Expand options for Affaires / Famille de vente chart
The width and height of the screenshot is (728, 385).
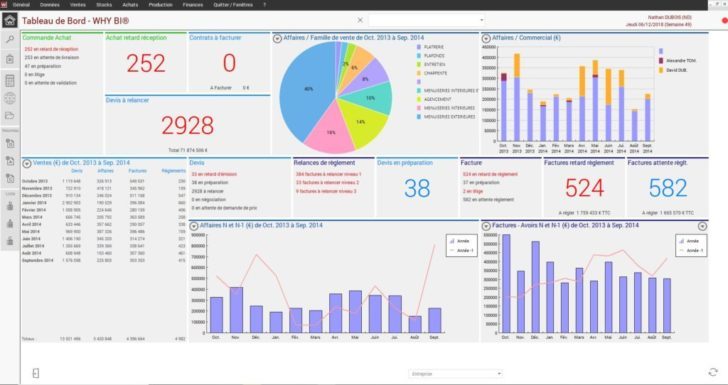[277, 39]
